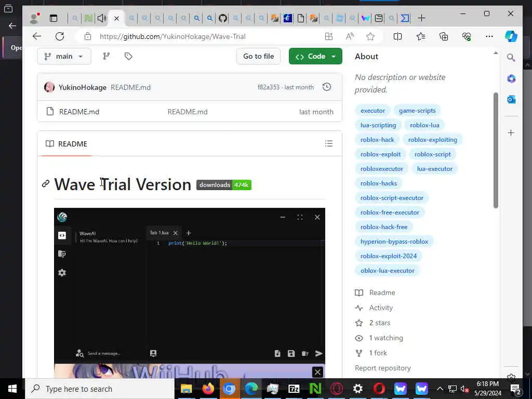Open the README.md file row
The image size is (532, 399).
(x=189, y=112)
